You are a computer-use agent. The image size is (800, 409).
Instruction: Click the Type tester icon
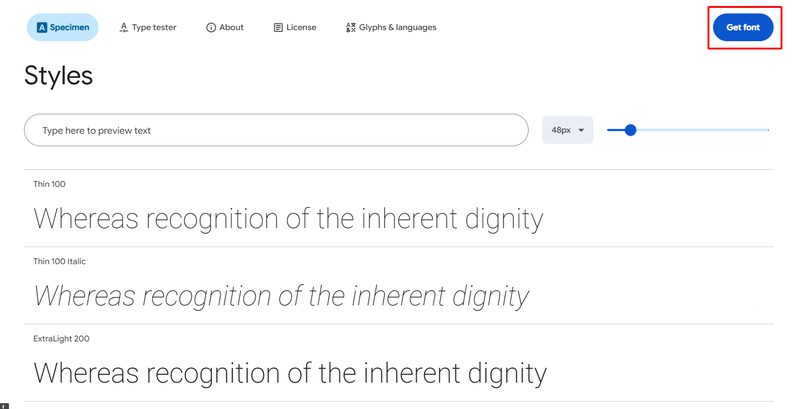[123, 28]
